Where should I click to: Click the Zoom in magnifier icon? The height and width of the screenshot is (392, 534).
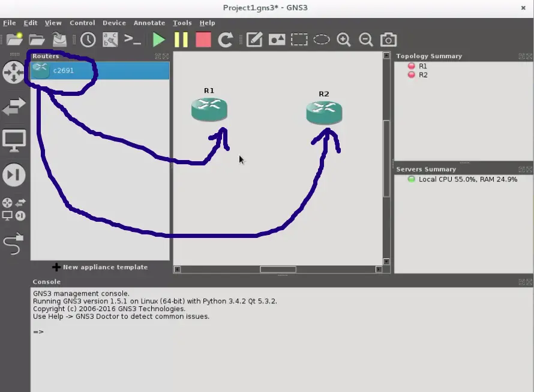344,40
